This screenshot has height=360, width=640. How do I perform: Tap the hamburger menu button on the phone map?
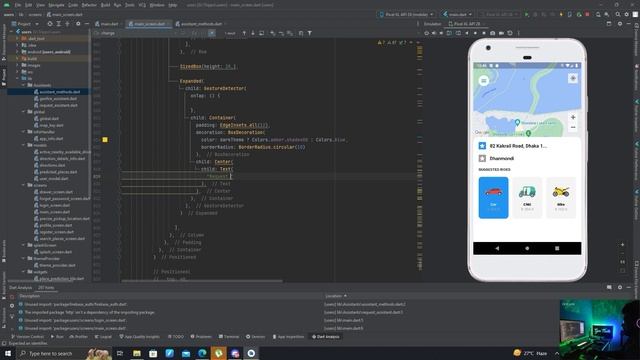click(x=484, y=80)
